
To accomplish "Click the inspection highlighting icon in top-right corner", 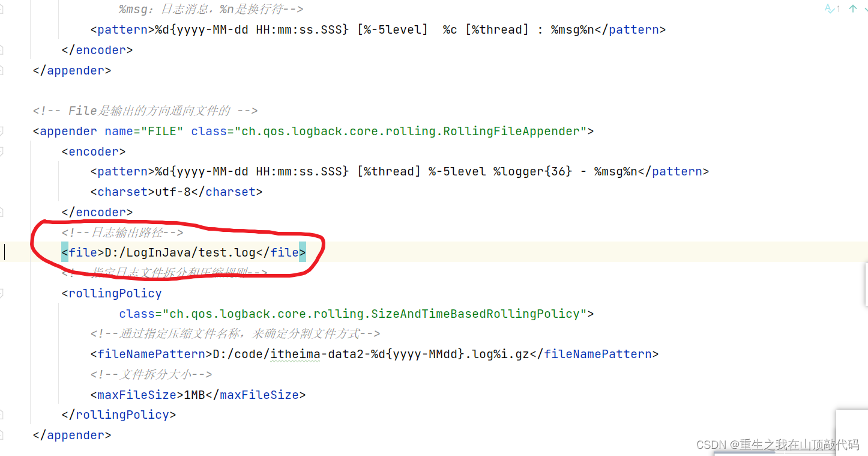I will coord(831,9).
